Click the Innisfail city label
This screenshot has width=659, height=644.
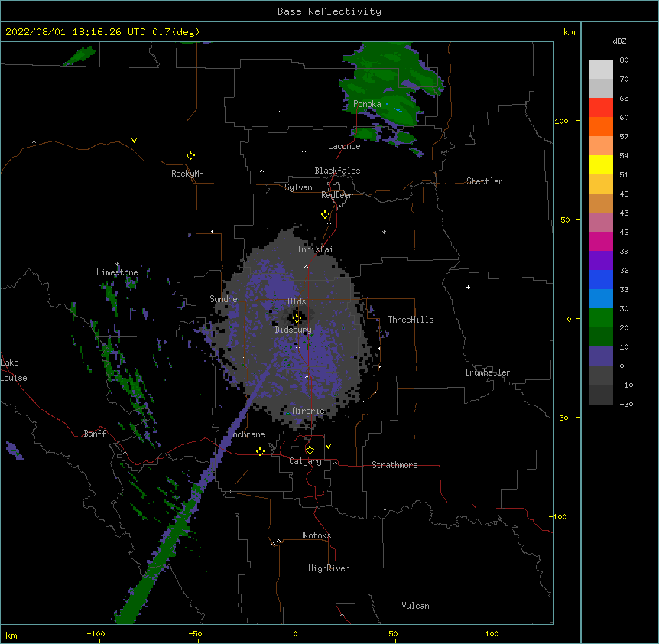[x=317, y=249]
